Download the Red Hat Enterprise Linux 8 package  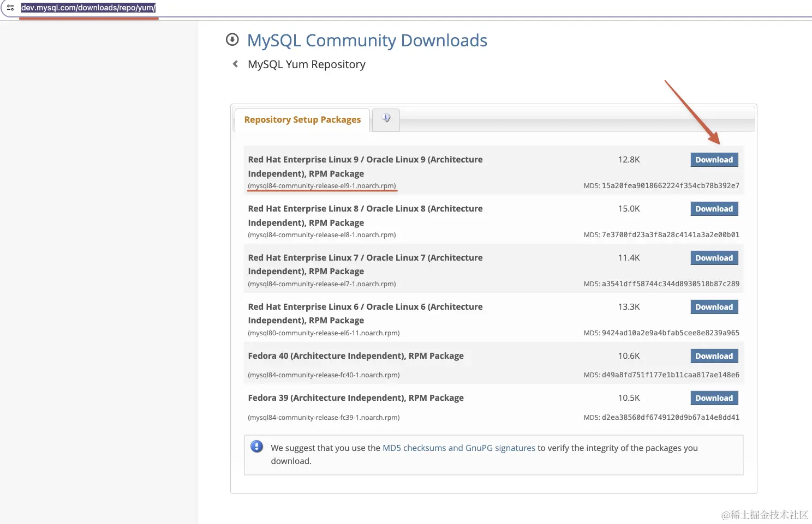click(714, 209)
